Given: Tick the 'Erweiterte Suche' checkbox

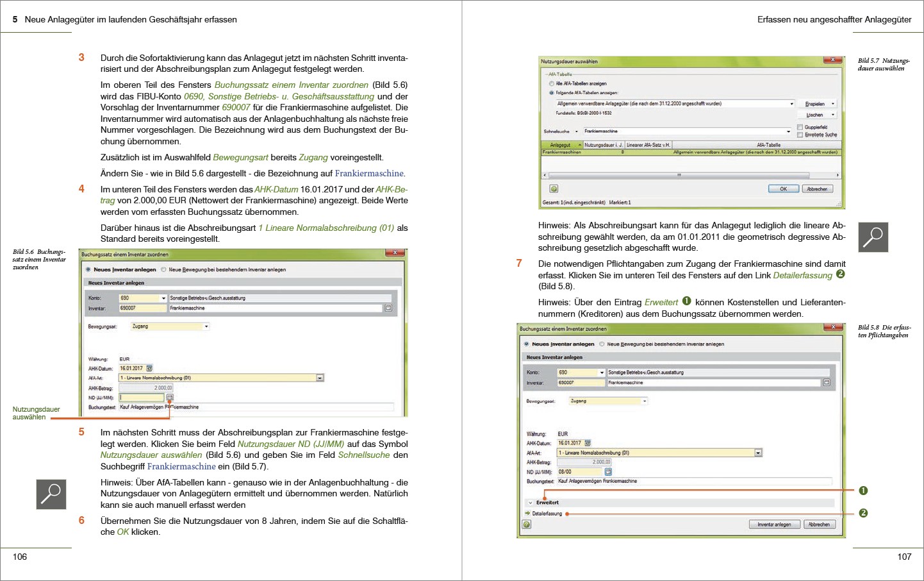Looking at the screenshot, I should [x=800, y=135].
